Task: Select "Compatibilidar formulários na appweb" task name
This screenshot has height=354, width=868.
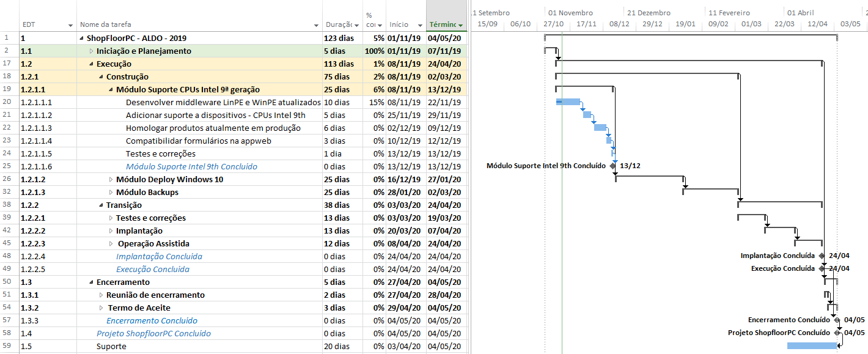Action: [199, 141]
